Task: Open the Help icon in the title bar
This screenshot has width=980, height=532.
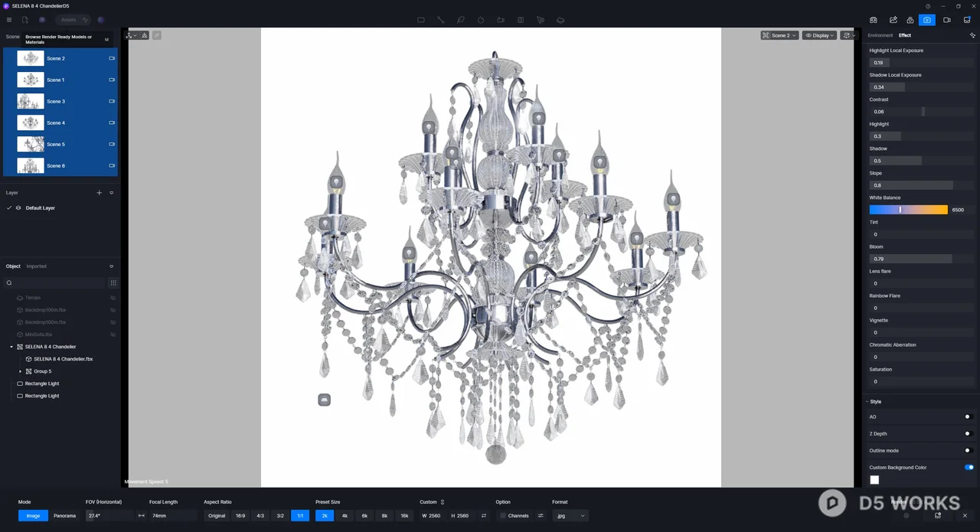Action: 929,6
